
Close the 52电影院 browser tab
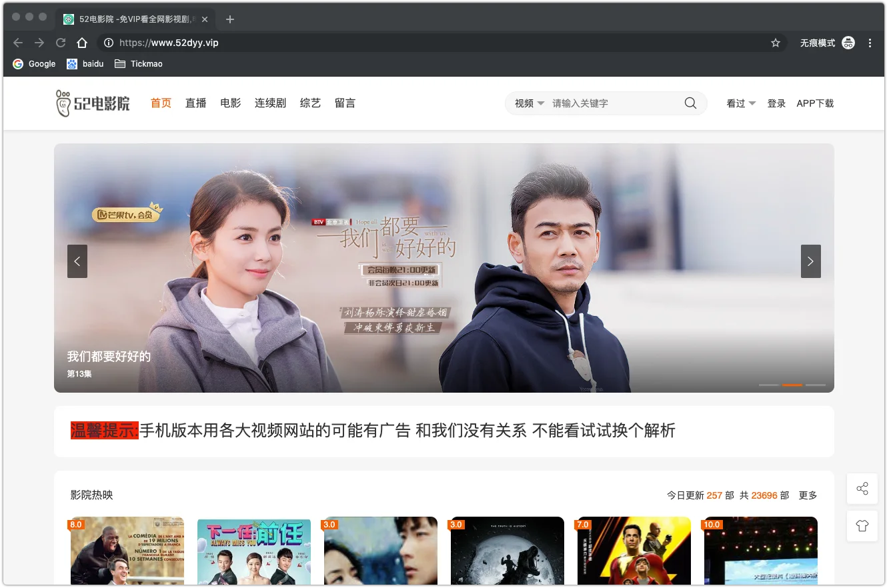tap(205, 19)
